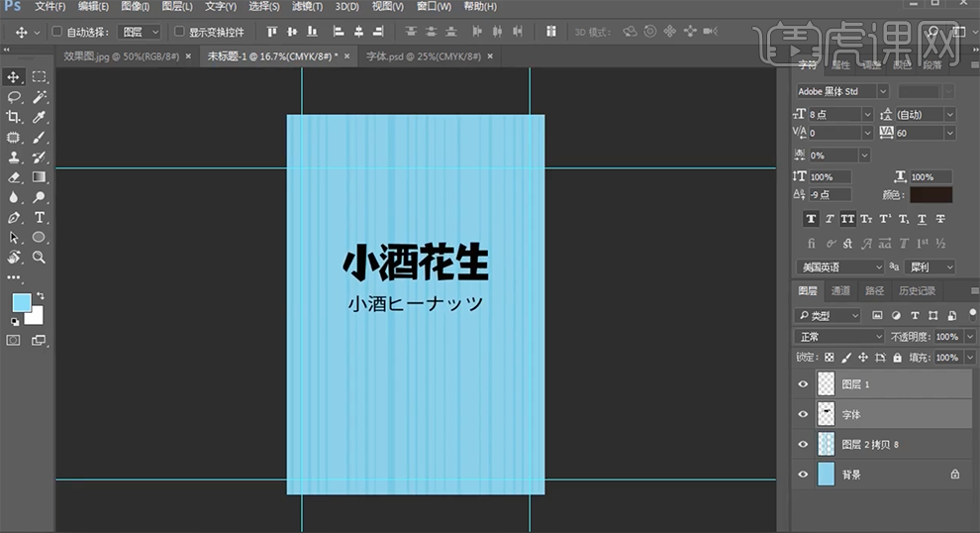This screenshot has width=980, height=533.
Task: Select the Move tool in the toolbox
Action: pos(13,77)
